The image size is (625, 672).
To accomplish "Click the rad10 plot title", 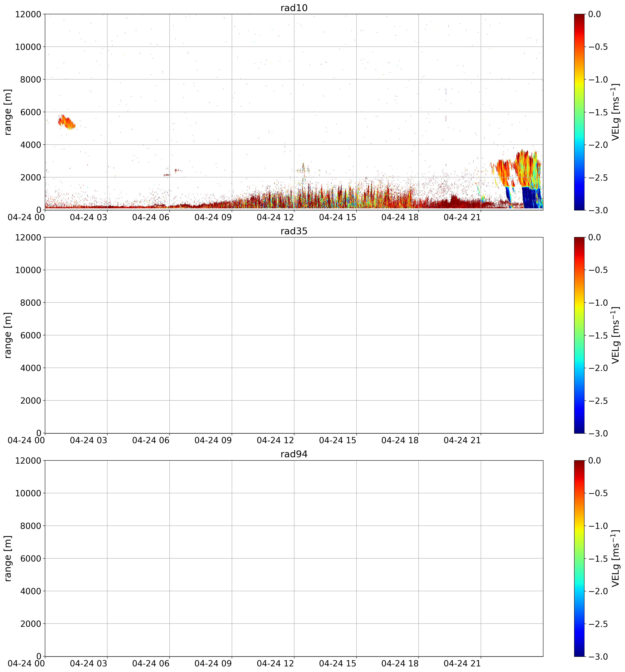I will (294, 8).
